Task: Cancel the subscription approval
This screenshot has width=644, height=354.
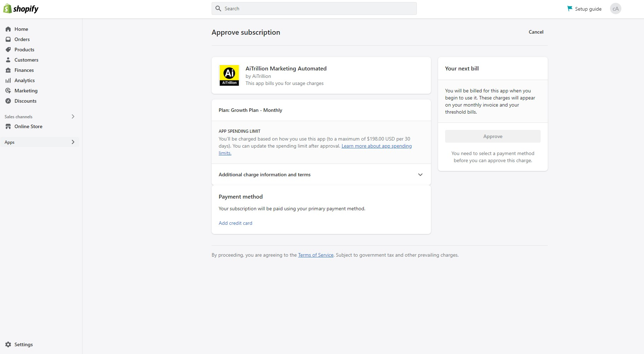Action: 536,32
